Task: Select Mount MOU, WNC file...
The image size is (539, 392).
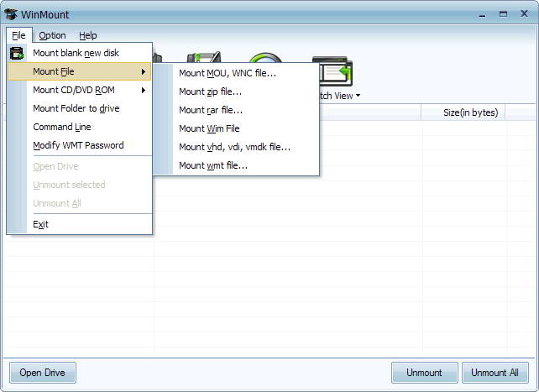Action: (x=236, y=73)
